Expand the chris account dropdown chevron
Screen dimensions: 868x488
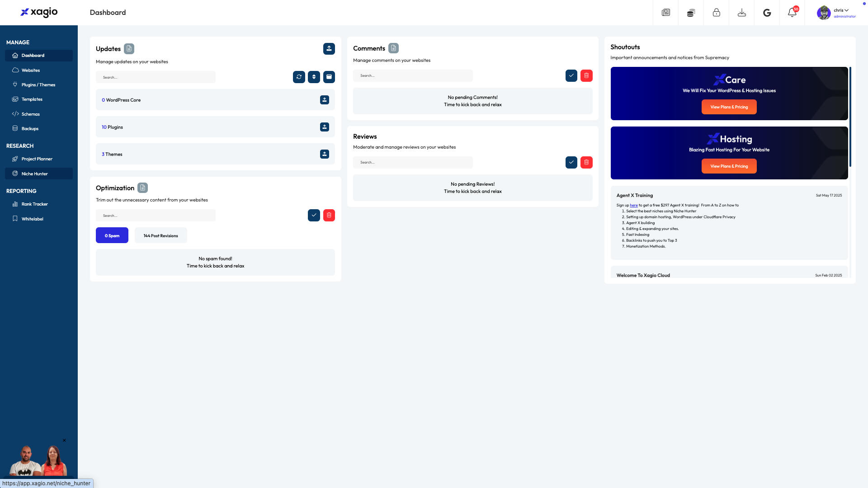tap(846, 10)
